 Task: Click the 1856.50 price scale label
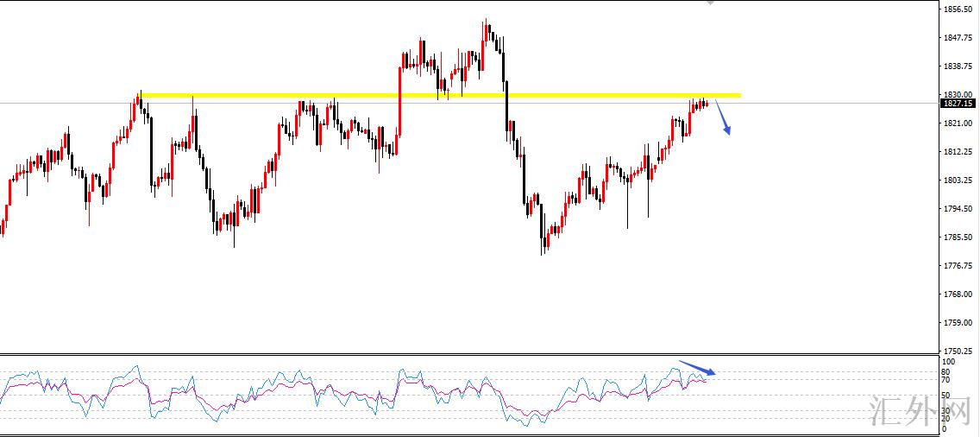coord(958,9)
